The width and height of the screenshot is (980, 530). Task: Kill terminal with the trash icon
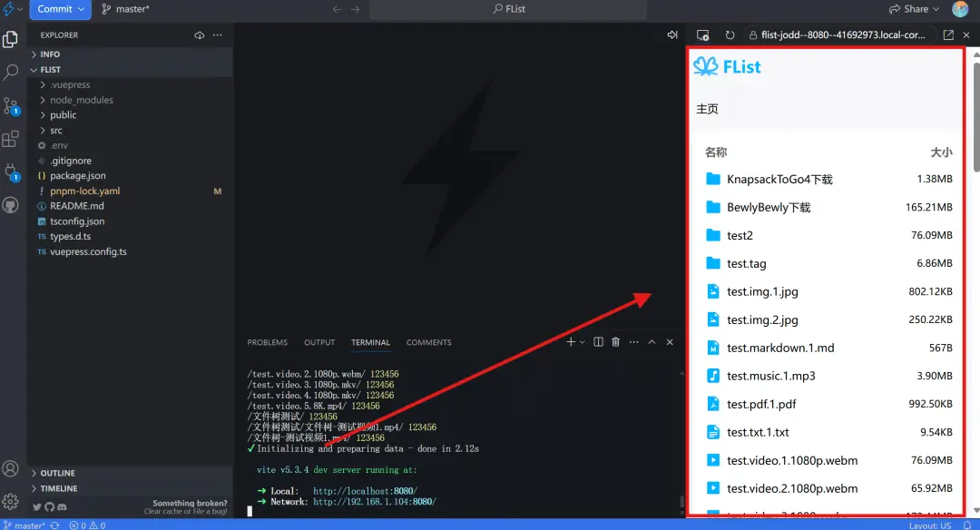(616, 342)
